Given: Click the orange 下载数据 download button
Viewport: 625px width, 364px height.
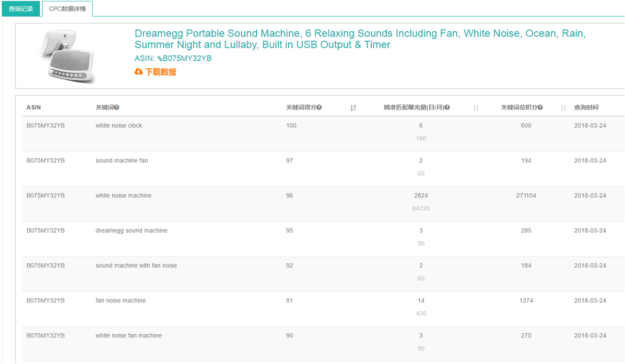Looking at the screenshot, I should 156,72.
